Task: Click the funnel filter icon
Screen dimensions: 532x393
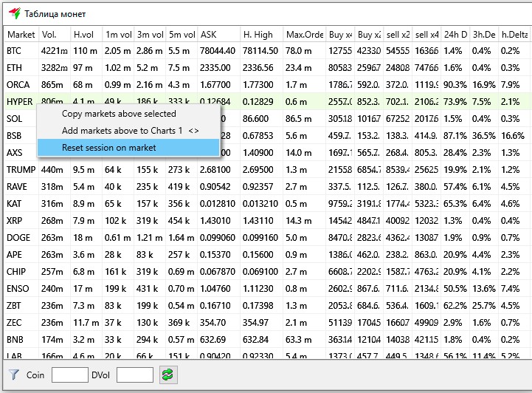Action: 13,375
